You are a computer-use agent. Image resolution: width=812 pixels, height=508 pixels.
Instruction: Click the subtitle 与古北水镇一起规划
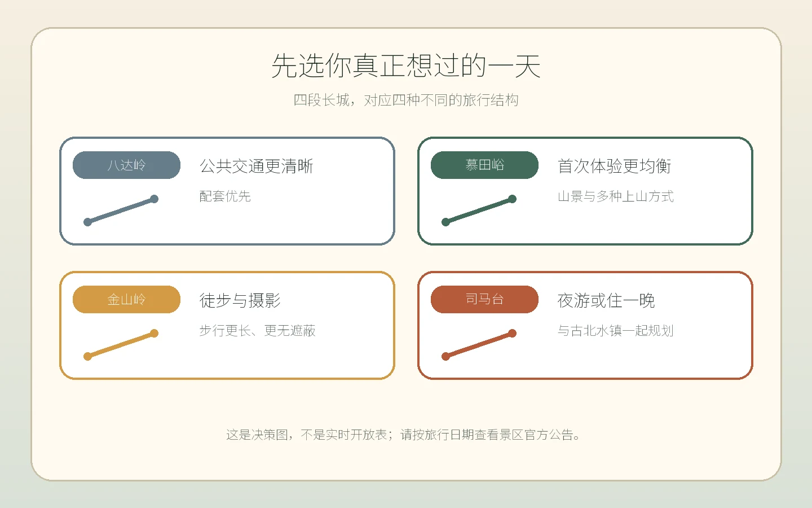[x=616, y=331]
